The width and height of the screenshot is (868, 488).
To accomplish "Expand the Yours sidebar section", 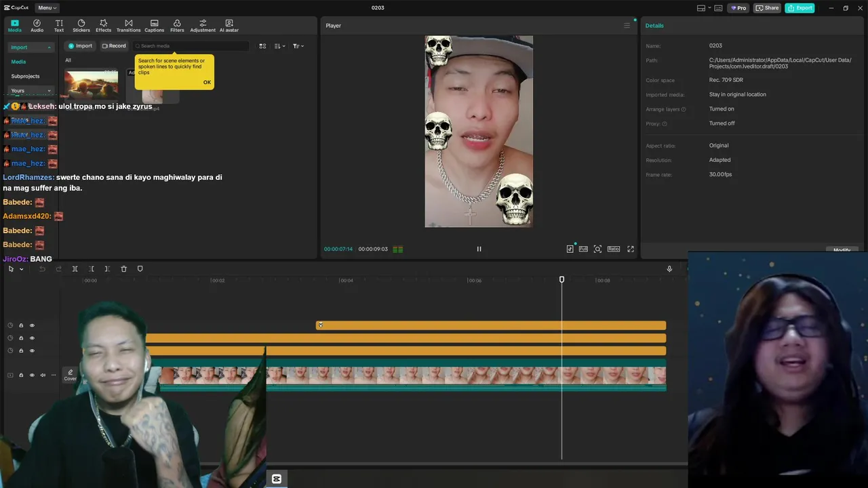I will click(x=30, y=90).
